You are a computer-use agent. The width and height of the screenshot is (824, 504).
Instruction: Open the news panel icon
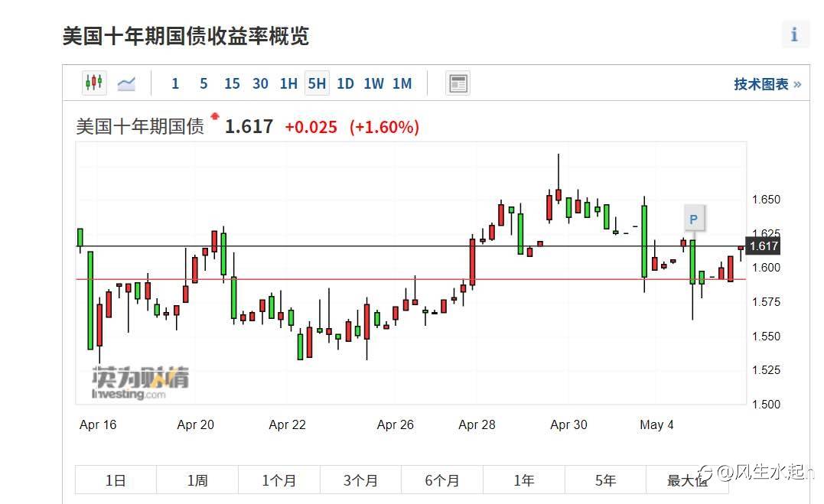point(458,83)
